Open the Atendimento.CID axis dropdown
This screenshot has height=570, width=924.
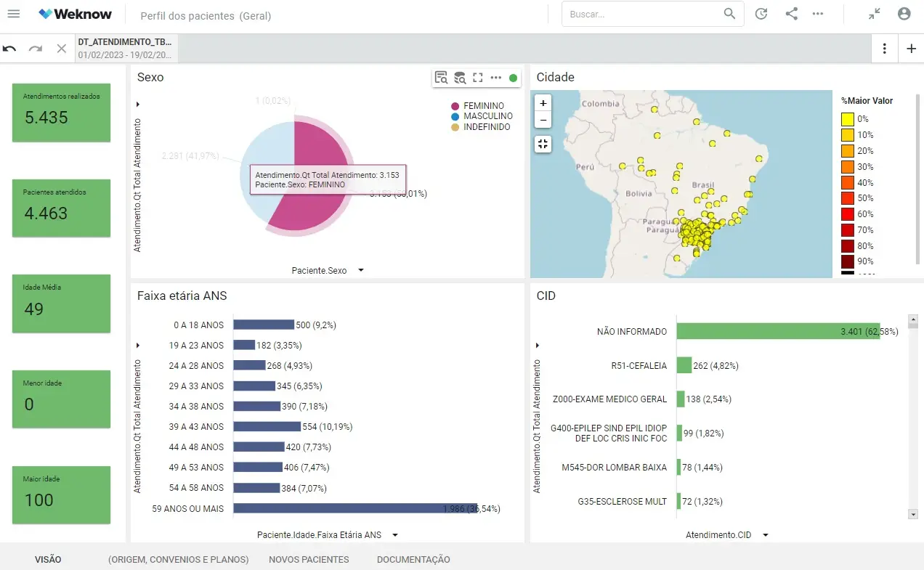[x=766, y=535]
